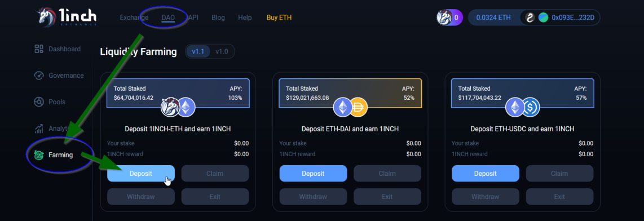Viewport: 644px width, 221px height.
Task: Deposit into the ETH-USDC pool
Action: [x=486, y=173]
